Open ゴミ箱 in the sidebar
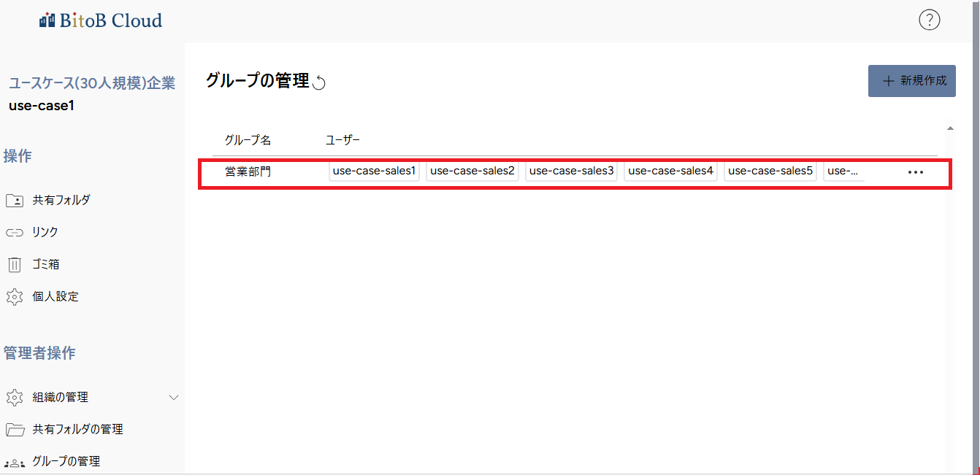This screenshot has width=980, height=475. (x=33, y=264)
